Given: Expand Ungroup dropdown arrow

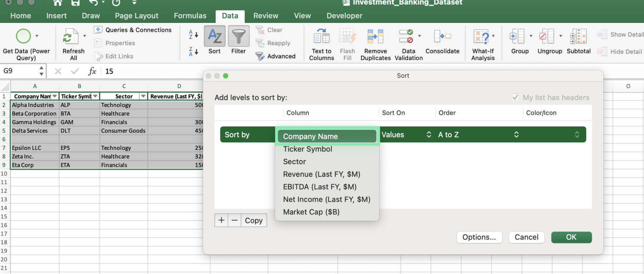Looking at the screenshot, I should 561,36.
